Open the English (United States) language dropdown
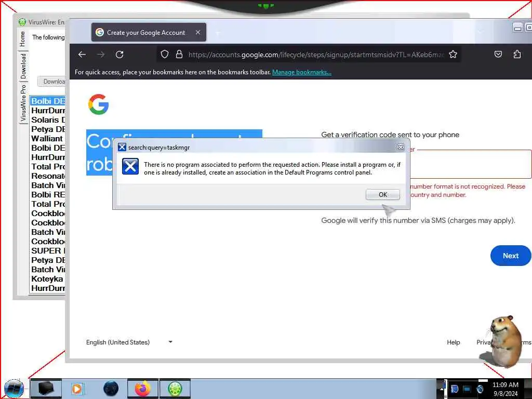532x399 pixels. pyautogui.click(x=129, y=342)
